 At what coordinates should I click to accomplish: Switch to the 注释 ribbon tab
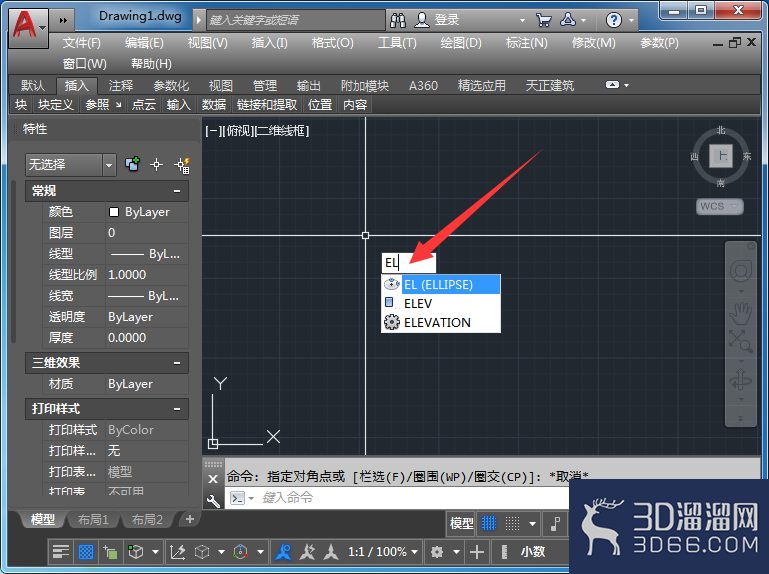point(121,86)
